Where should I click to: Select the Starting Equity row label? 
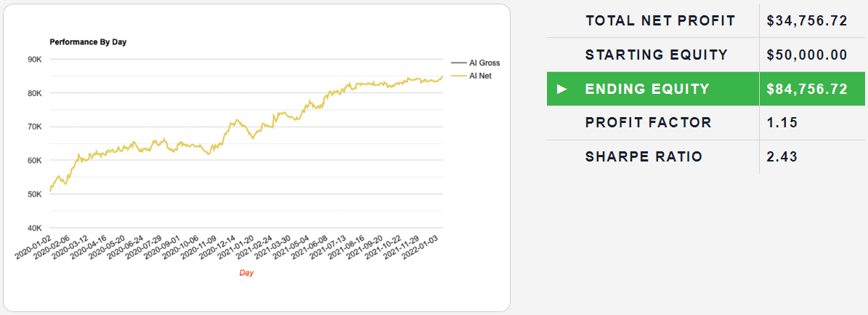point(656,55)
